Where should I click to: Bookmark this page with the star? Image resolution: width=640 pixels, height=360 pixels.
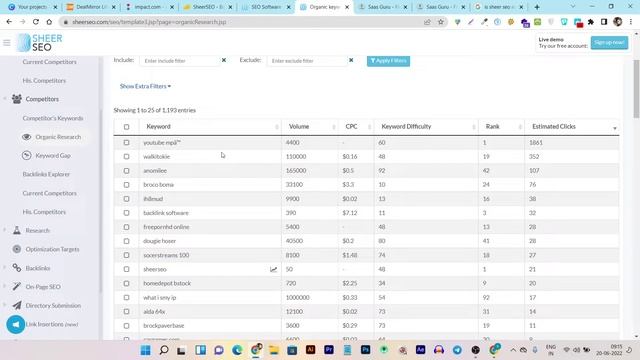coord(441,22)
